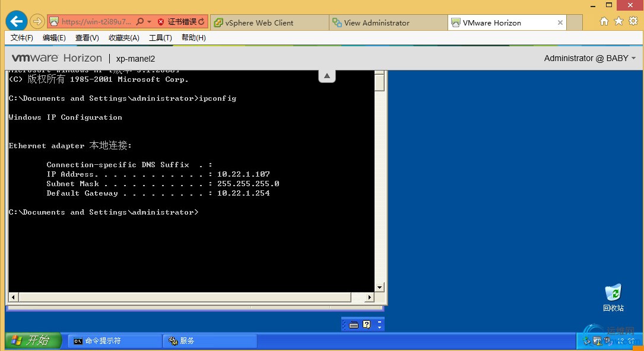Go back using the browser back arrow

pyautogui.click(x=17, y=21)
